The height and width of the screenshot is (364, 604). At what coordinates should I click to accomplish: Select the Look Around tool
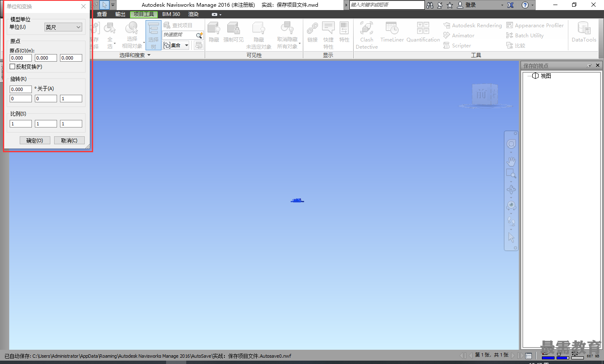pyautogui.click(x=511, y=205)
